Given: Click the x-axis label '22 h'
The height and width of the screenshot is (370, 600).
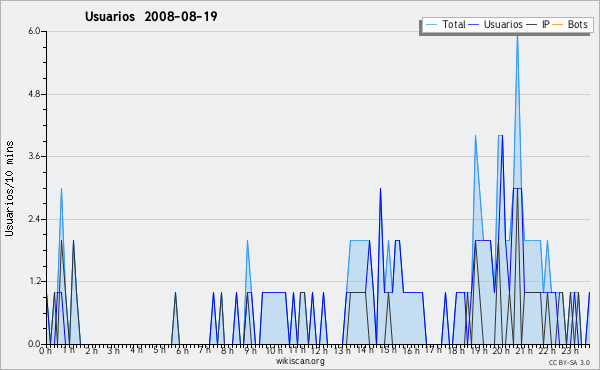Looking at the screenshot, I should 546,351.
